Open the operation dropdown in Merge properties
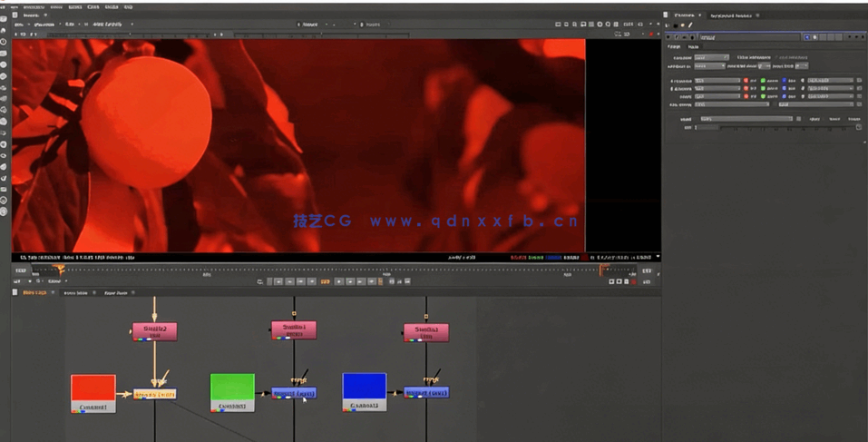 coord(711,57)
